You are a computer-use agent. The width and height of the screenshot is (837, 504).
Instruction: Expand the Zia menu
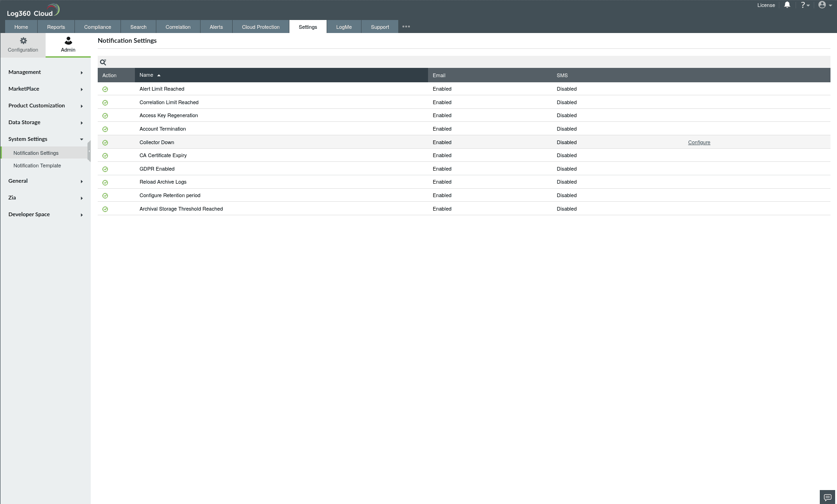(45, 198)
